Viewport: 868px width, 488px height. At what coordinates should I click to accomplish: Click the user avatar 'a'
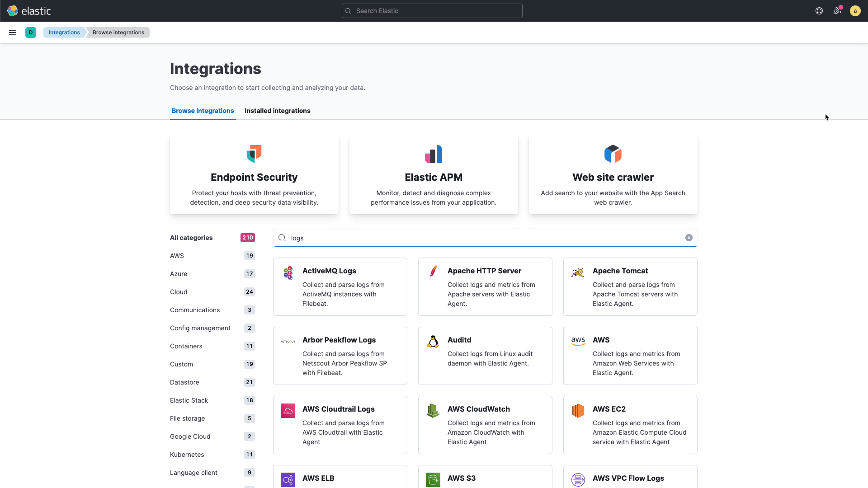pos(855,11)
